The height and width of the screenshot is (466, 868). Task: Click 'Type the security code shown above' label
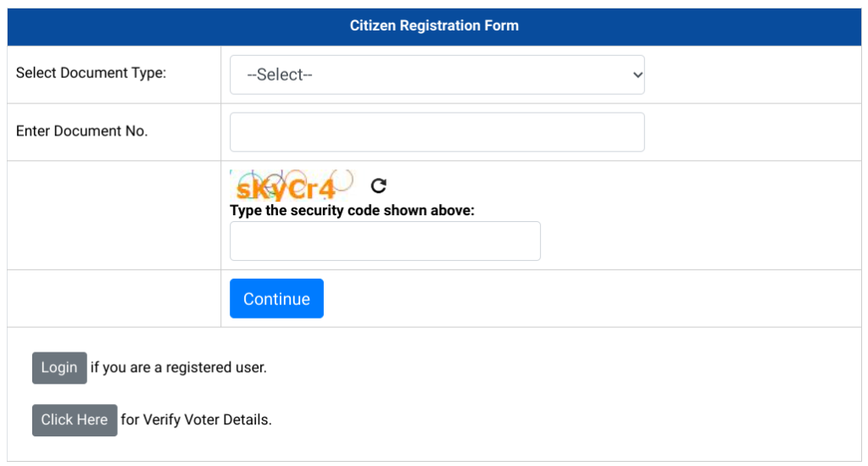[352, 210]
